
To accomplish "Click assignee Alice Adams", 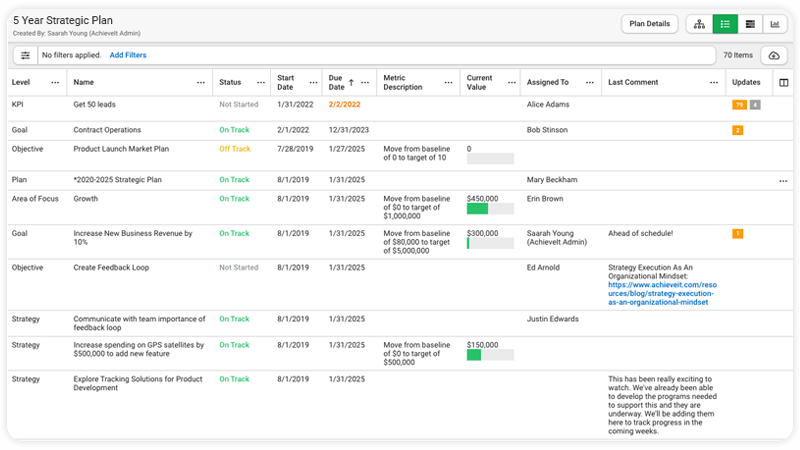I will [548, 105].
